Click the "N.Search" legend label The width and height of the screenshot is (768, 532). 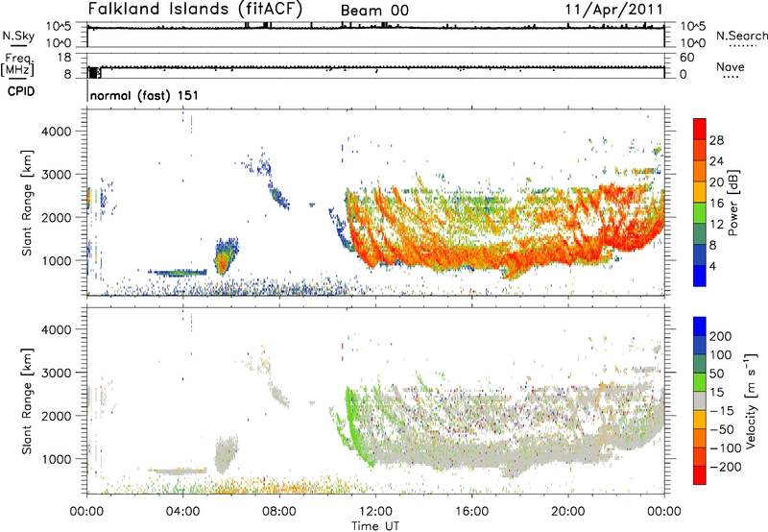[x=741, y=36]
